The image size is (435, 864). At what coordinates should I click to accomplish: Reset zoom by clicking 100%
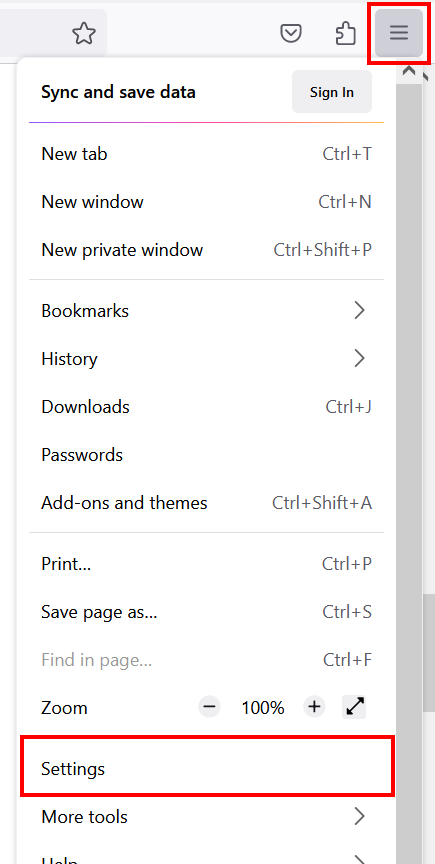click(262, 708)
